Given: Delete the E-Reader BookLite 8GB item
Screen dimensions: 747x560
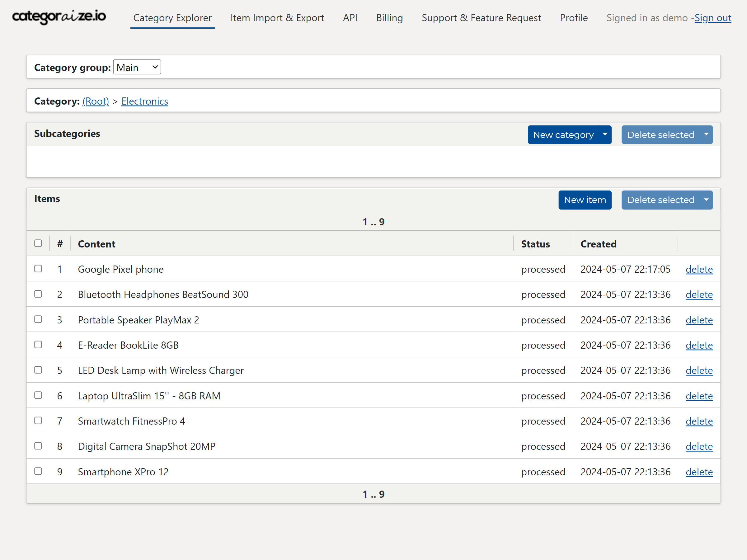Looking at the screenshot, I should [699, 345].
